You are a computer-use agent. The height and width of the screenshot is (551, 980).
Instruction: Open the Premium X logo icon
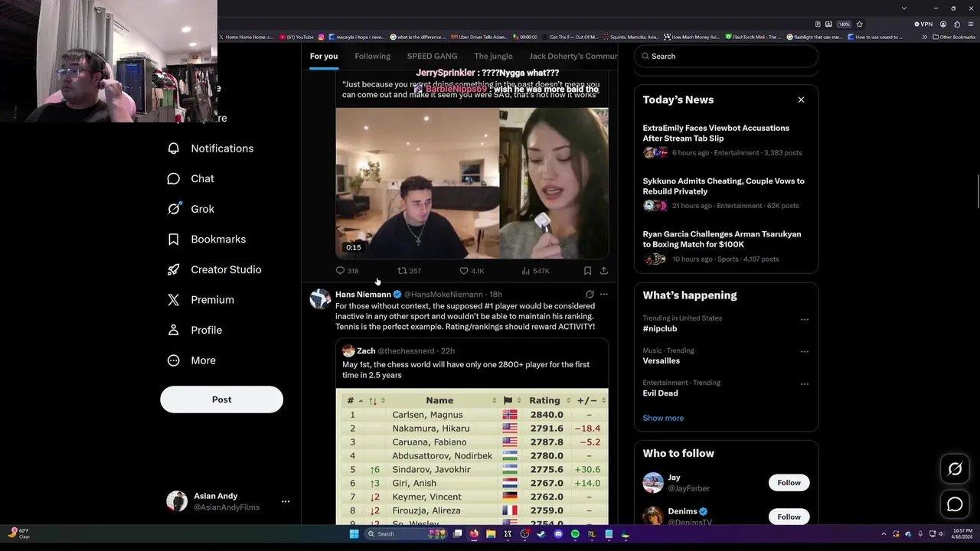(x=174, y=300)
